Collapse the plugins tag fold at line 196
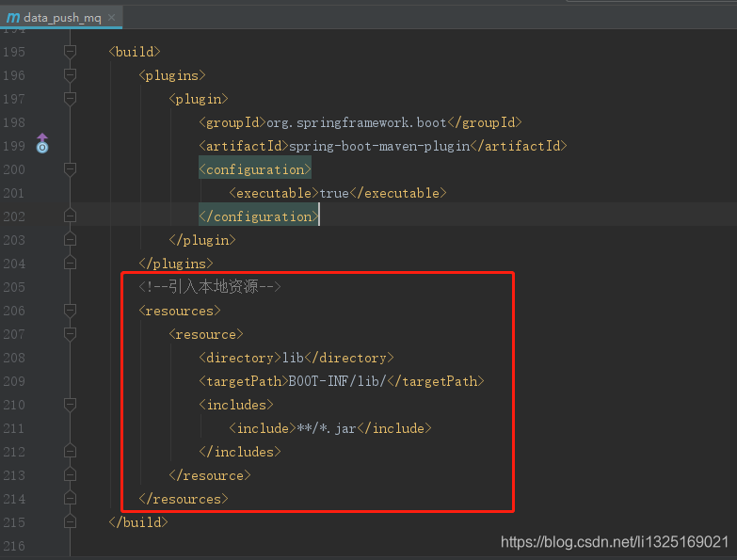Screen dimensions: 737x560 (x=70, y=75)
